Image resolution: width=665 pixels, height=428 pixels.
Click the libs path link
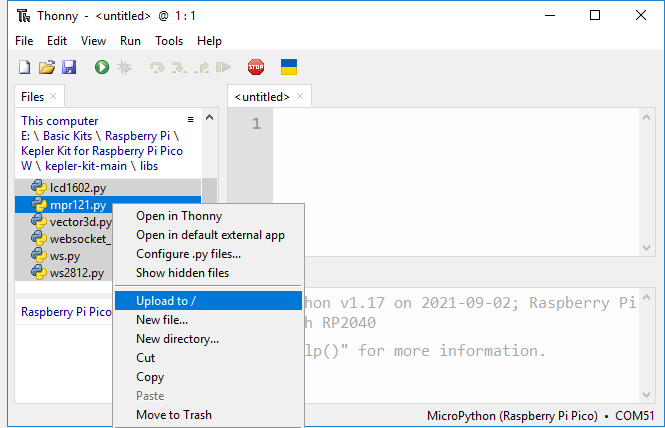point(149,166)
